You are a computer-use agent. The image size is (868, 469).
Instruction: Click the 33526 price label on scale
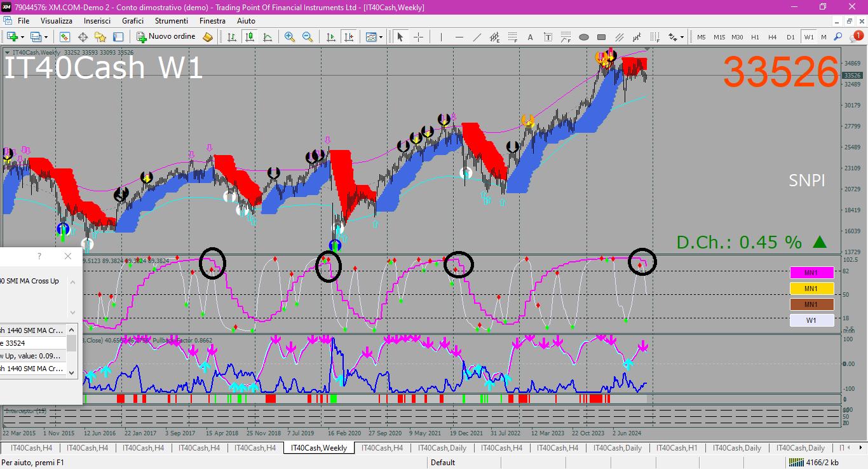coord(851,76)
